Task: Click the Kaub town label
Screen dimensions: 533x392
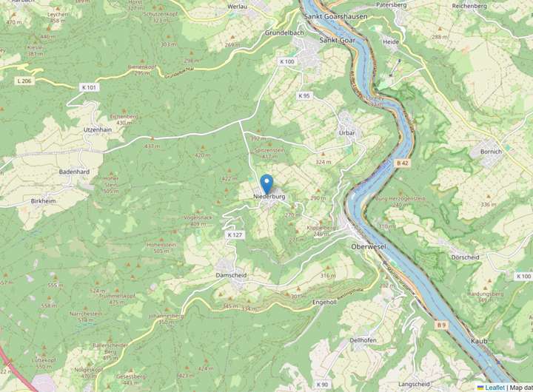Action: tap(479, 341)
